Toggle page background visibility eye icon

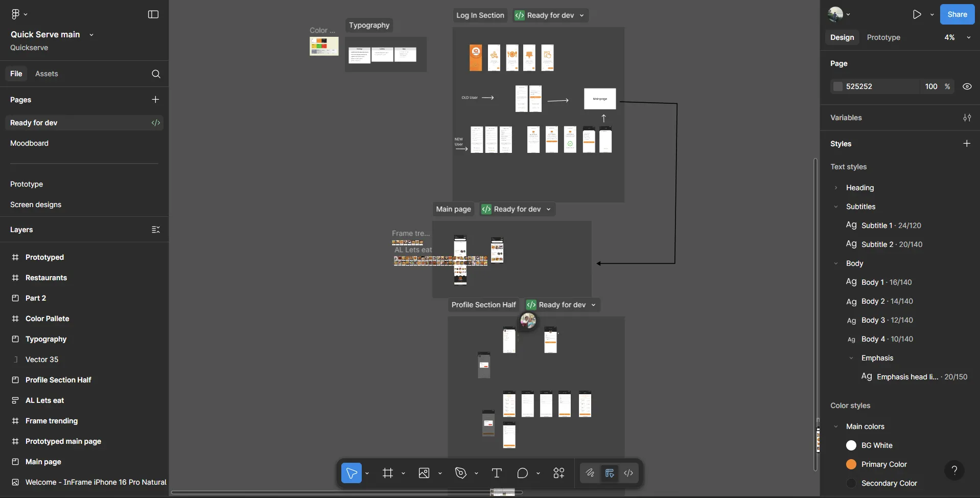(x=967, y=86)
